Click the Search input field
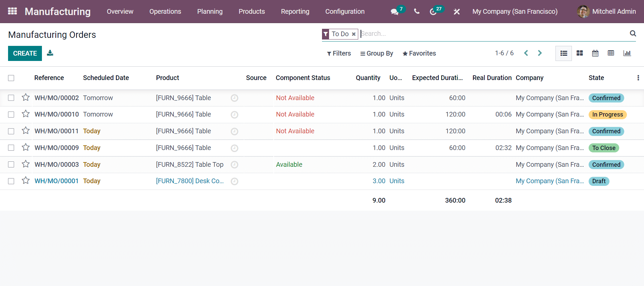Viewport: 644px width, 286px height. point(493,34)
